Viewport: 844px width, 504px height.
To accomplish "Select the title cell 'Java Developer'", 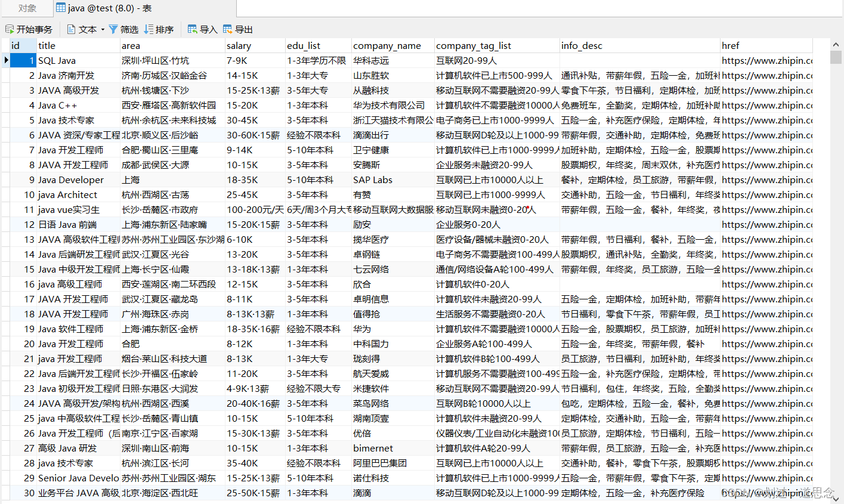I will click(x=79, y=180).
